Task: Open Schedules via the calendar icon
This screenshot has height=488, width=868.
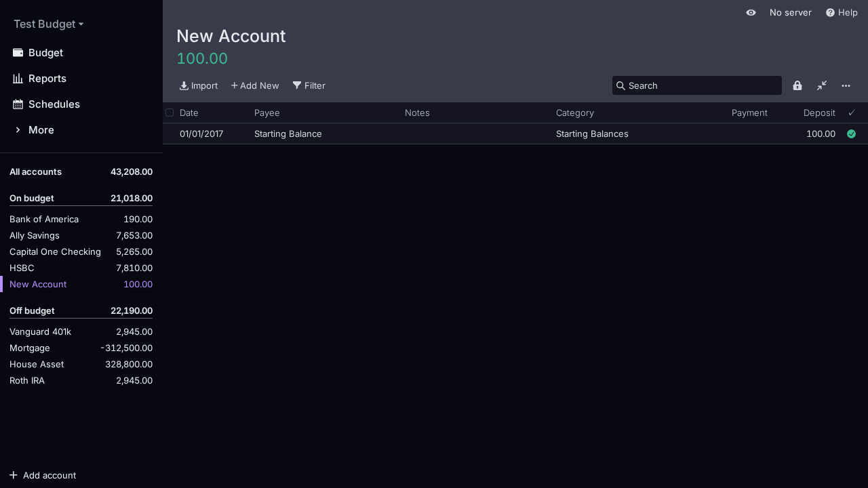Action: coord(18,104)
